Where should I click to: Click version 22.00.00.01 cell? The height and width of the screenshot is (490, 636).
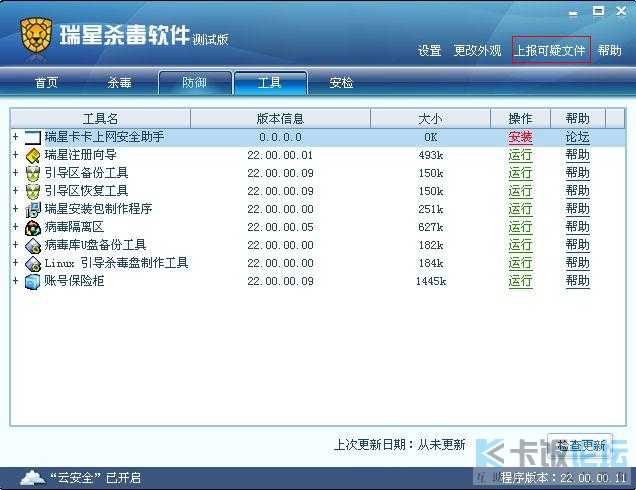280,155
